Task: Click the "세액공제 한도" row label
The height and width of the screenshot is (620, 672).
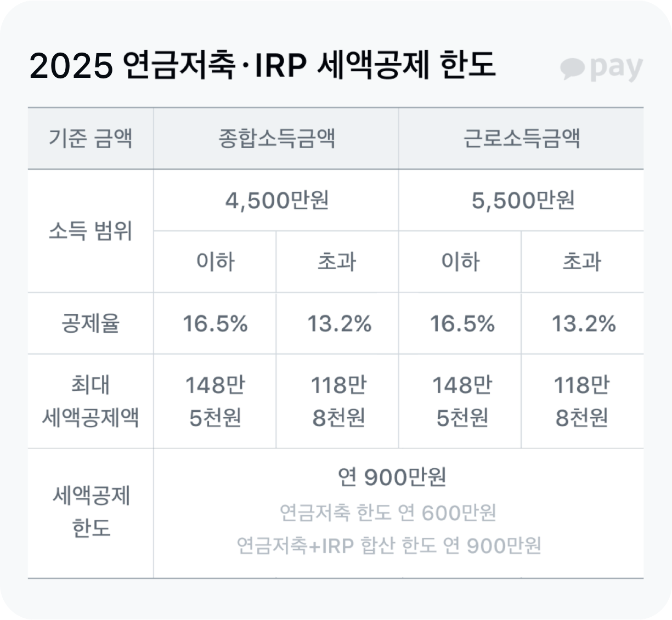Action: [91, 513]
